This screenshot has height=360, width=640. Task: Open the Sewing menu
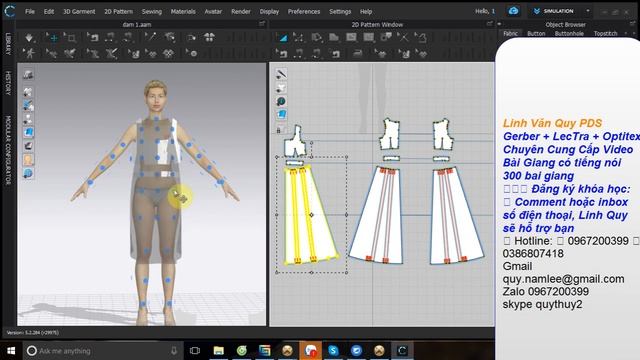152,11
